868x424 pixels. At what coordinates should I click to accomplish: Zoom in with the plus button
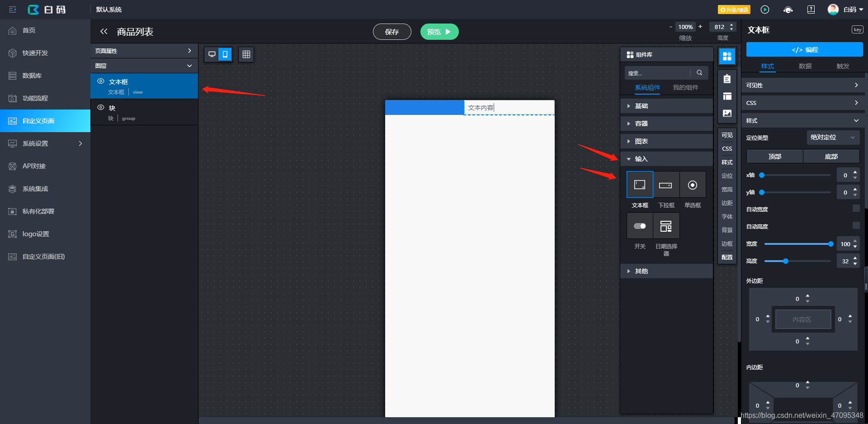click(700, 26)
